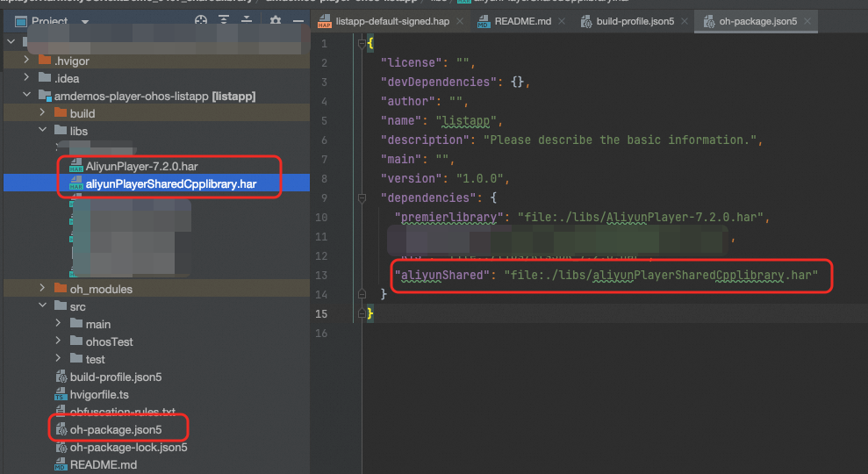Expand the .idea folder arrow
This screenshot has width=868, height=474.
(x=26, y=77)
